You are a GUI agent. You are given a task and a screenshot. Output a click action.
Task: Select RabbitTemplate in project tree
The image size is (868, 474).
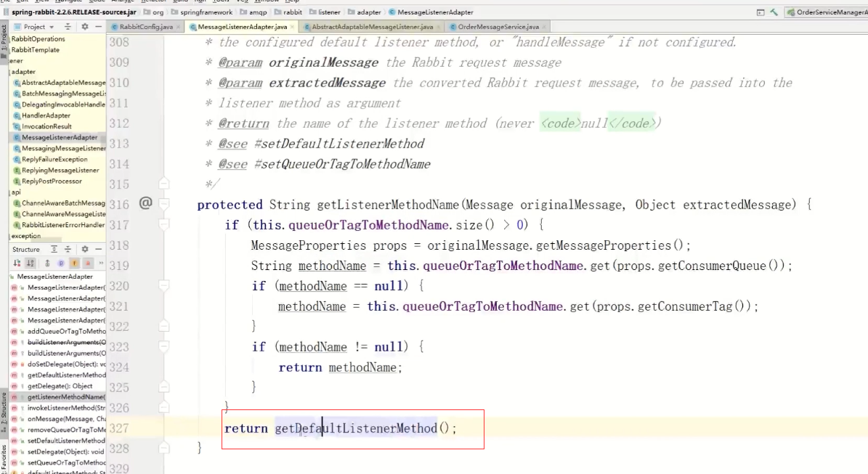[36, 50]
